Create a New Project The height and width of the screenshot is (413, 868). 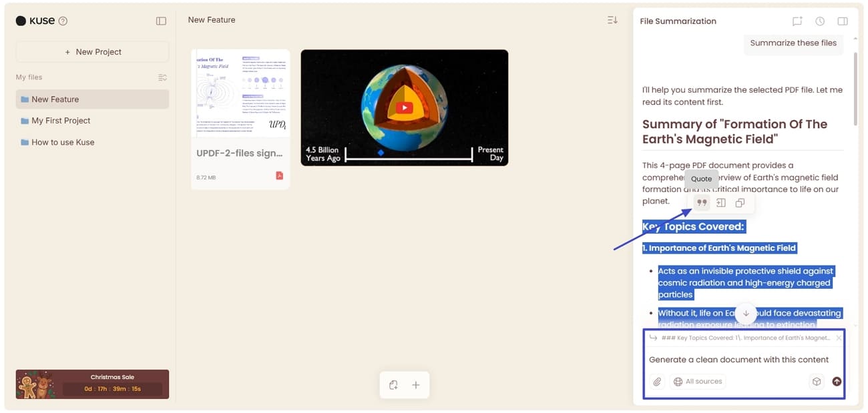(92, 52)
